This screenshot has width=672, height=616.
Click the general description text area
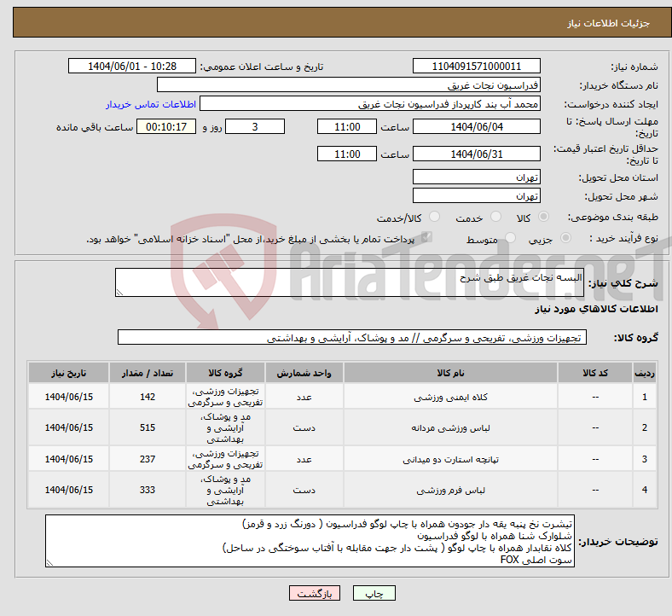[350, 282]
